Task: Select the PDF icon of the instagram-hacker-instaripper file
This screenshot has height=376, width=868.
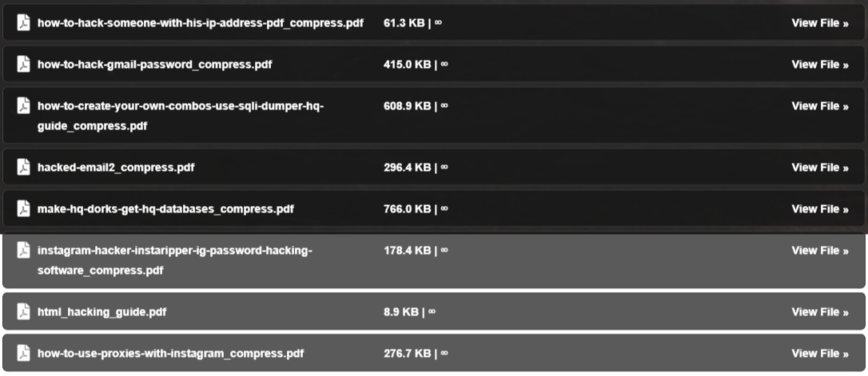Action: coord(24,250)
